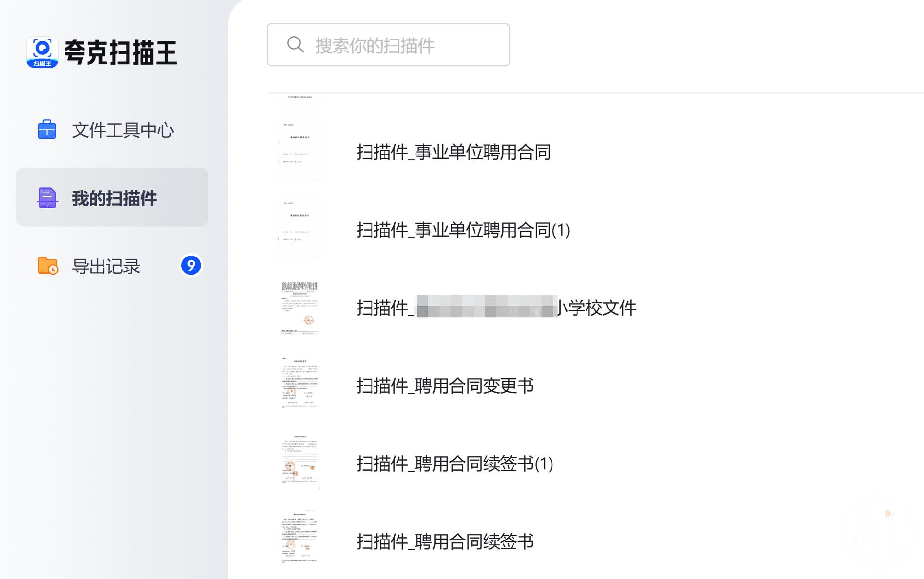The image size is (924, 579).
Task: Click the 夸克扫描王 app logo icon
Action: 42,52
